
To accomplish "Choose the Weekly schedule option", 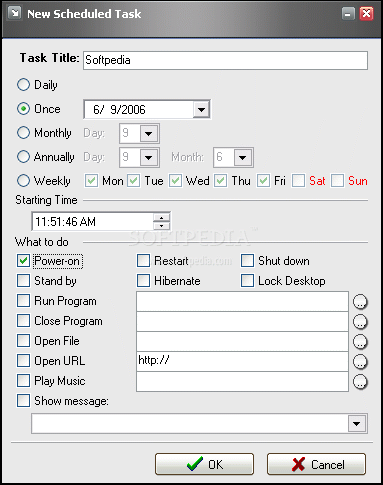I will (23, 181).
